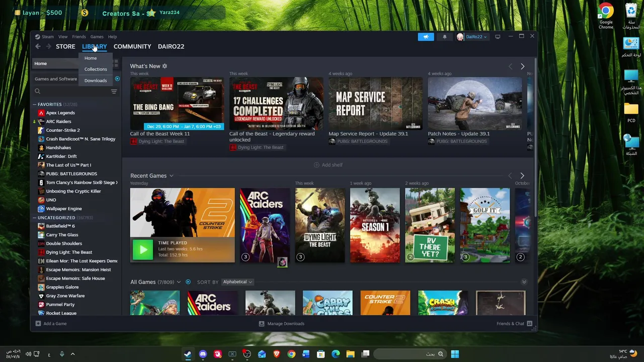Open the View menu
The image size is (644, 362).
63,37
